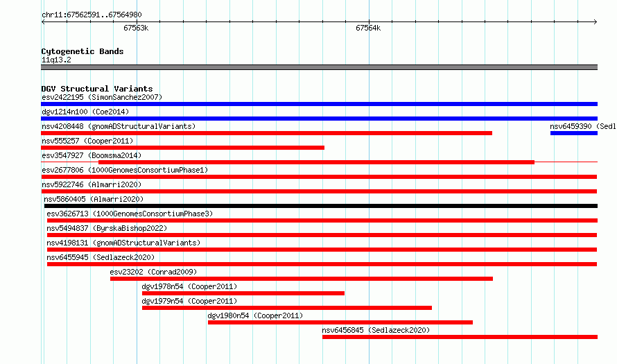
Task: Open the dgv1978n54 (Cooper2011) label
Action: (189, 286)
